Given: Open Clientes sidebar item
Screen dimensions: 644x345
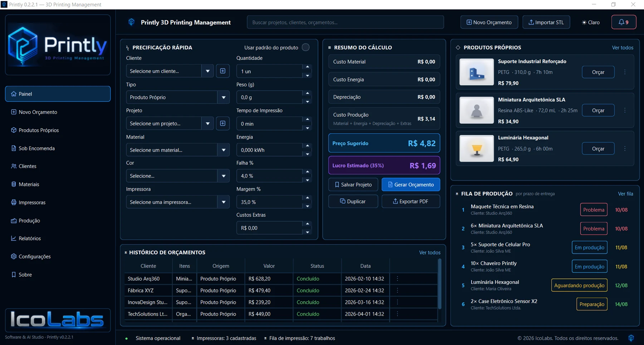Looking at the screenshot, I should coord(58,166).
